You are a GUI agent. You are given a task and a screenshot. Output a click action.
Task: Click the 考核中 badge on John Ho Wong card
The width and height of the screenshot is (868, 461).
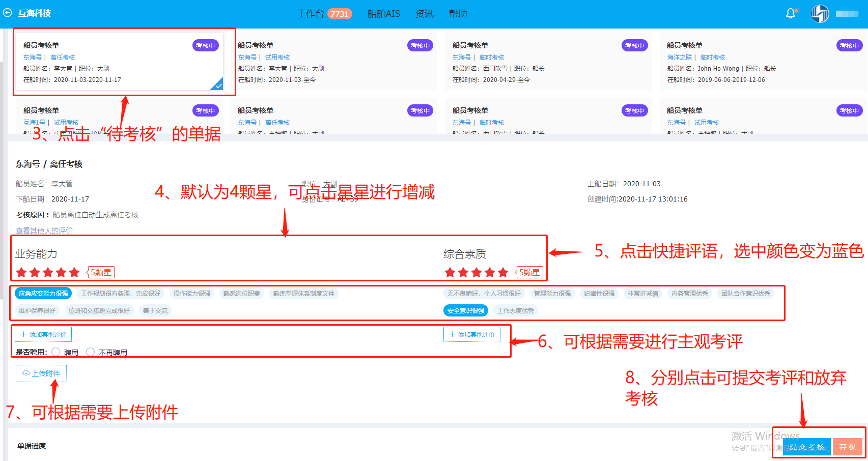tap(849, 45)
